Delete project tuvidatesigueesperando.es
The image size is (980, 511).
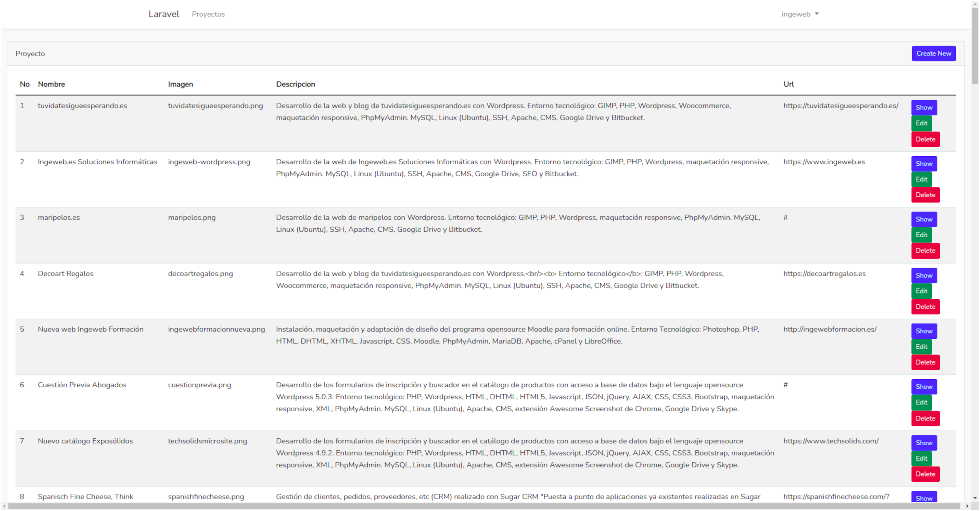click(x=925, y=139)
